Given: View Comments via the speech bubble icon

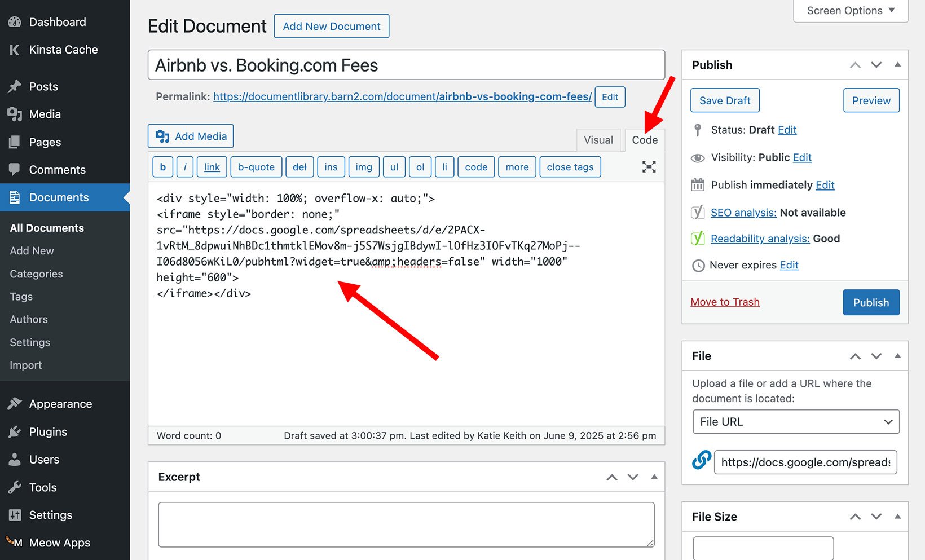Looking at the screenshot, I should click(14, 169).
